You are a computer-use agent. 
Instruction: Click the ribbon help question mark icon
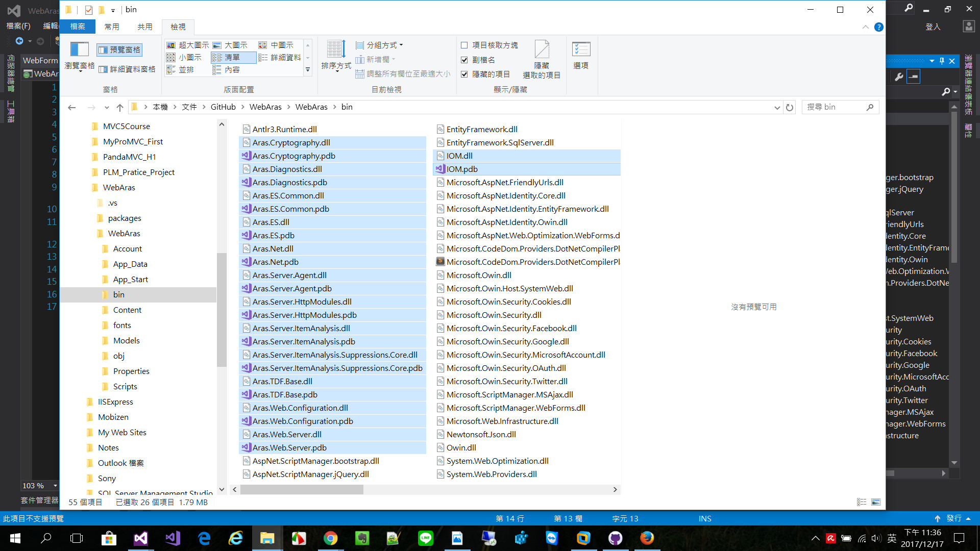878,27
